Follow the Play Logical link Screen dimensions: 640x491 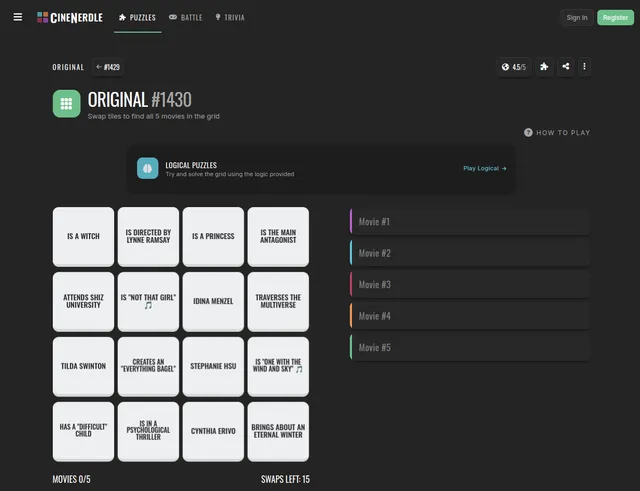[x=484, y=168]
